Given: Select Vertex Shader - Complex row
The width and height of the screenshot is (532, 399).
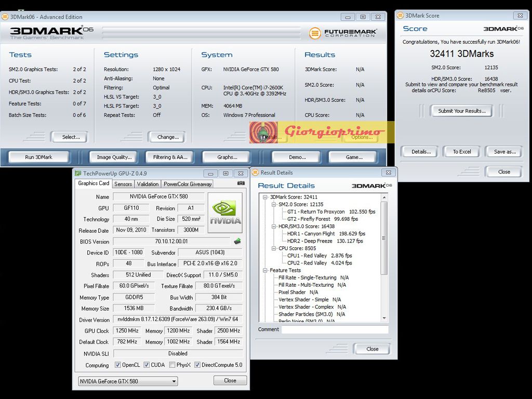Looking at the screenshot, I should [x=312, y=307].
